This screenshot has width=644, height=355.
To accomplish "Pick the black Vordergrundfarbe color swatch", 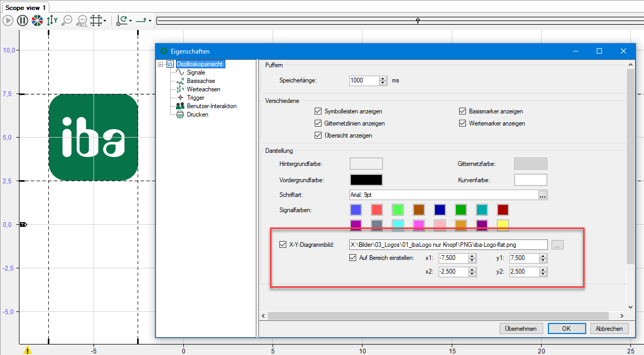I will tap(366, 180).
